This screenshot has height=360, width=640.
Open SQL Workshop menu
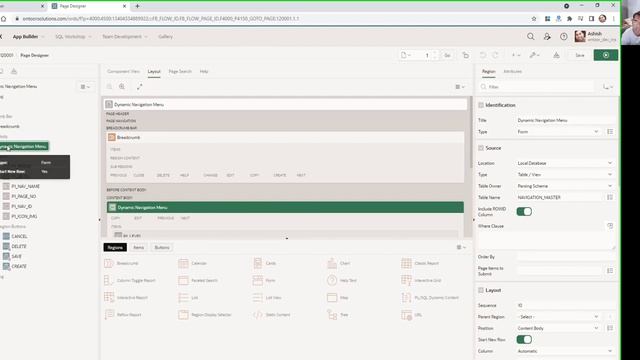click(x=73, y=37)
